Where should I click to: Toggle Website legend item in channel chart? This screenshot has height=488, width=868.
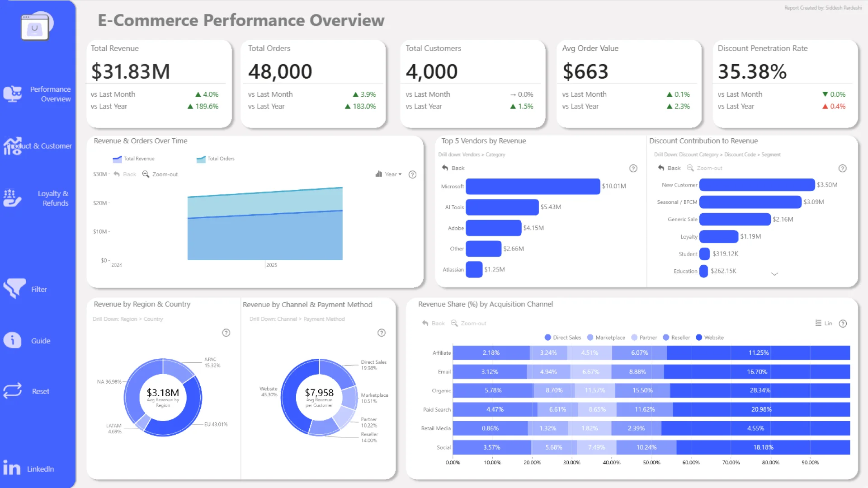pyautogui.click(x=710, y=338)
